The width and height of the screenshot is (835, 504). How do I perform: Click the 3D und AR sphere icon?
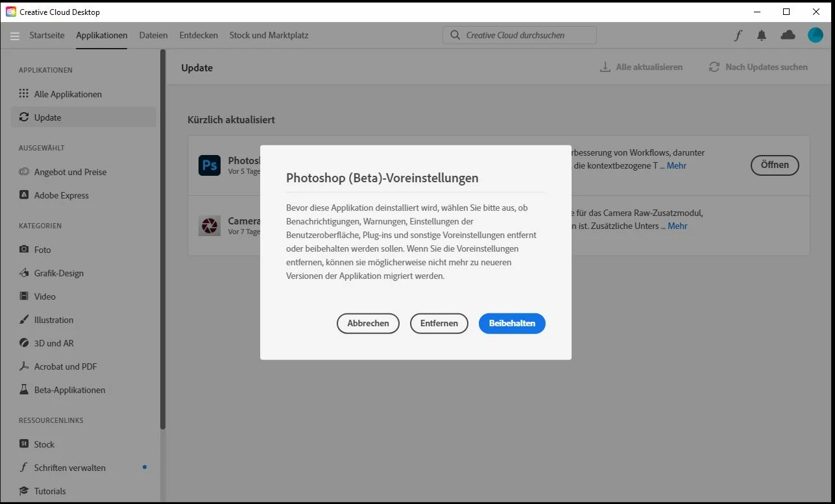(x=24, y=342)
